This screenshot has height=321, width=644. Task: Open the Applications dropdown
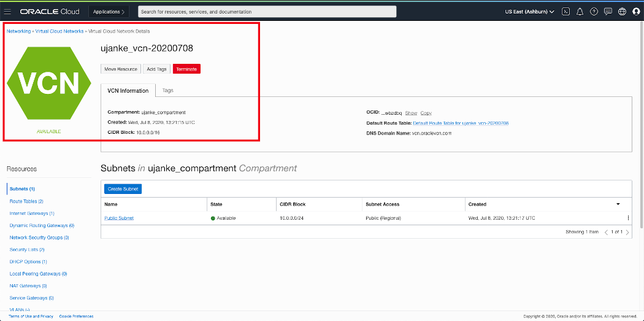point(109,12)
